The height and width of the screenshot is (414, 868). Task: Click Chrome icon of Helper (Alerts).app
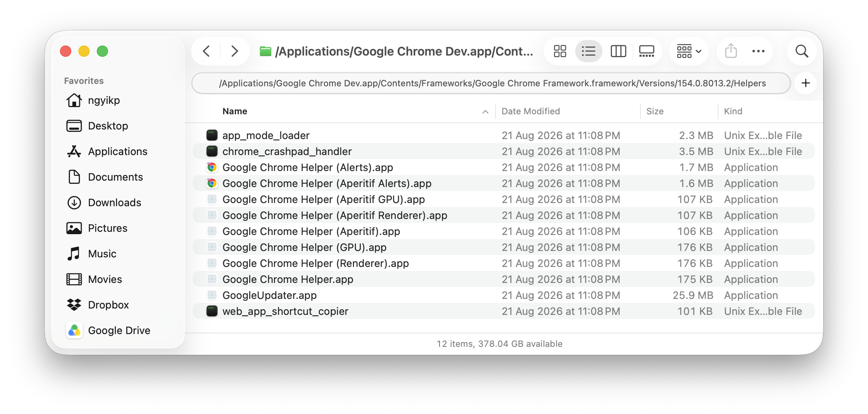(x=212, y=167)
